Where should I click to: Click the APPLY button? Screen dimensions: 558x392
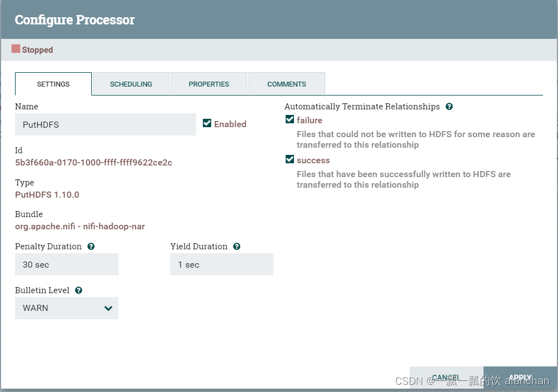click(520, 378)
